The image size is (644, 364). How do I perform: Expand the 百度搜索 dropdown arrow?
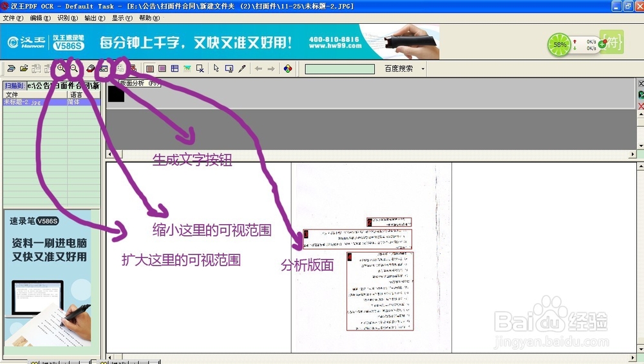(422, 68)
